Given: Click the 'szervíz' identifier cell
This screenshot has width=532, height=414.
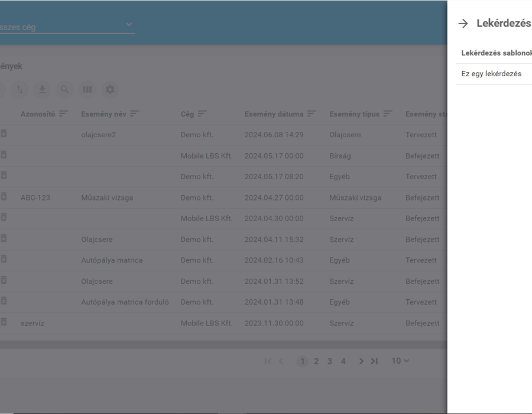Looking at the screenshot, I should pyautogui.click(x=33, y=323).
